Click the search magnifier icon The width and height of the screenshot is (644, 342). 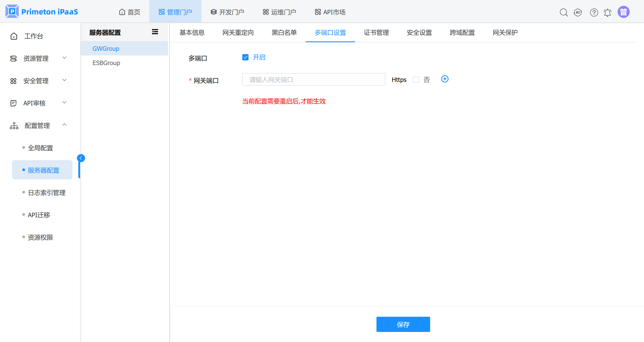[563, 12]
